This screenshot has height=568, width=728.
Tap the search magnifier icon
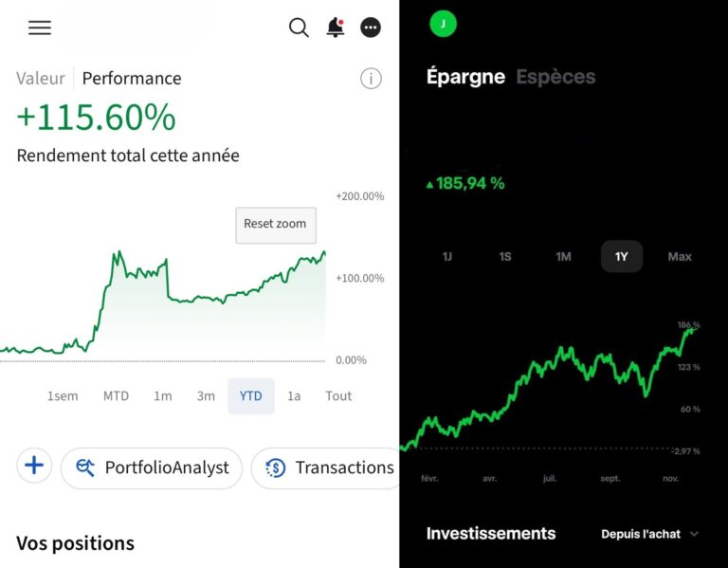pyautogui.click(x=299, y=27)
